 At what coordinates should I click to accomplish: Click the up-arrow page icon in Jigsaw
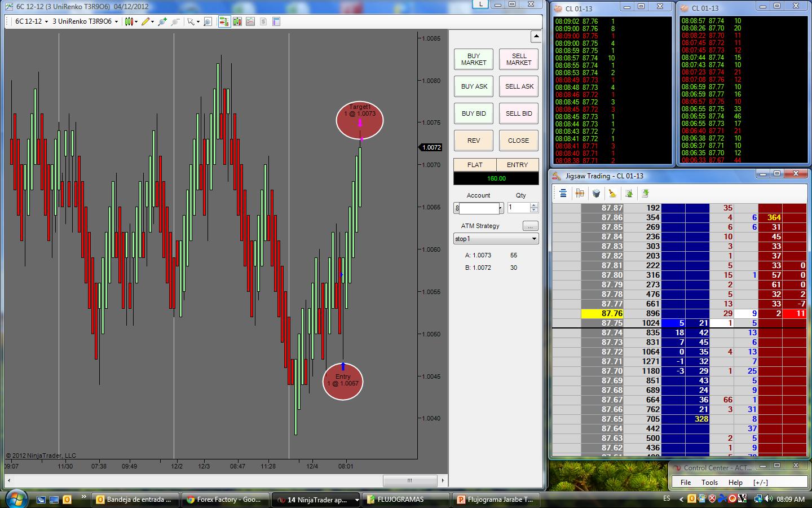click(629, 194)
